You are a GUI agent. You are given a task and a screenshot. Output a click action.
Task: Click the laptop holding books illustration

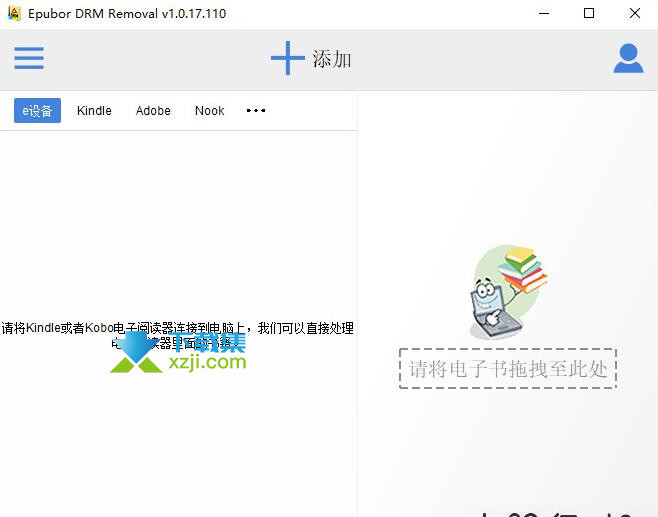[x=508, y=292]
